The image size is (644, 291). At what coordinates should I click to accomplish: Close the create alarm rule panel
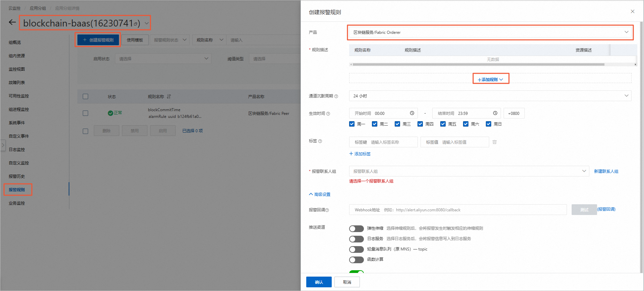coord(633,11)
